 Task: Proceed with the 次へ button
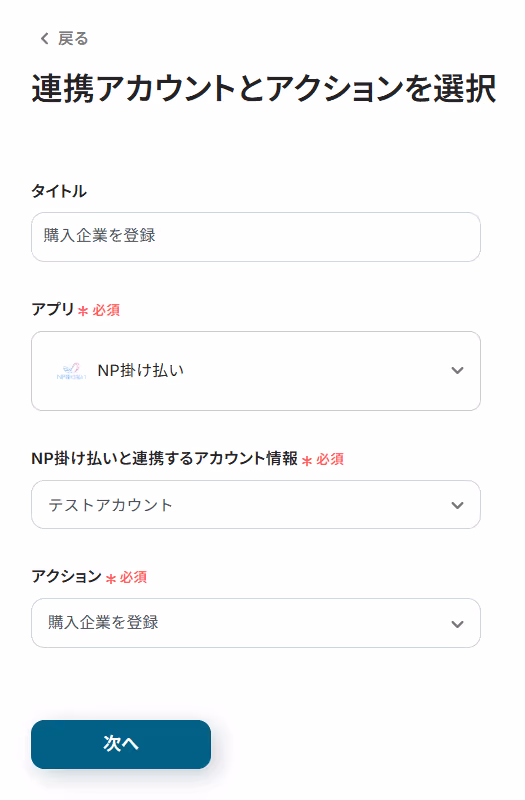[121, 744]
